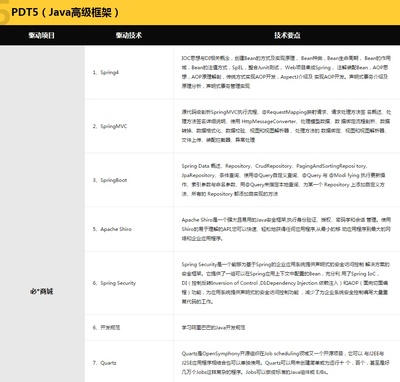
Task: Click the Apache Shiro description paragraph
Action: click(x=286, y=229)
